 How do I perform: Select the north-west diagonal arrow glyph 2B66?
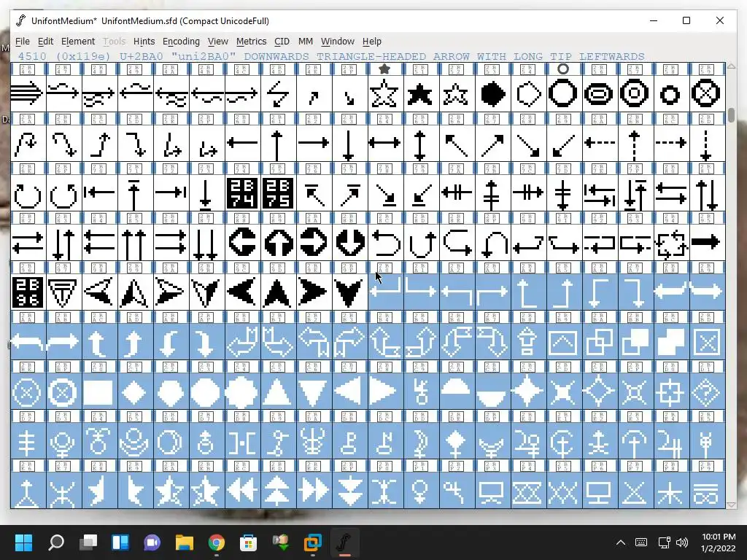click(457, 143)
